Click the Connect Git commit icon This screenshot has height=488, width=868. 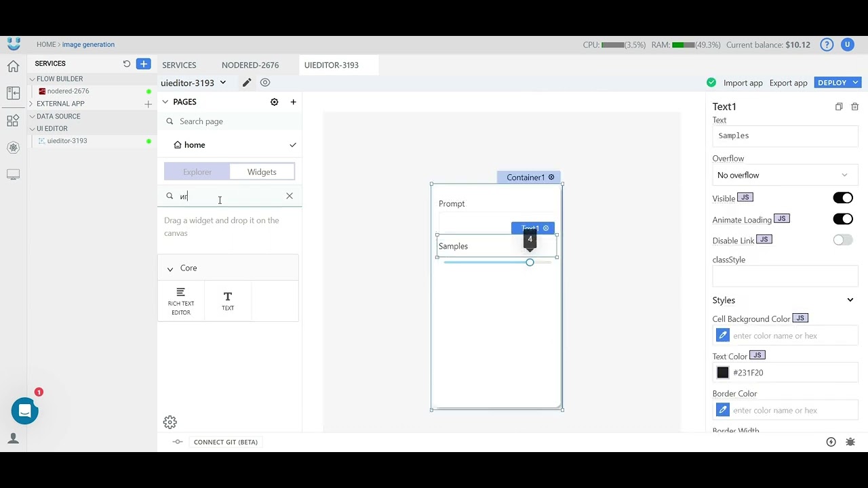[178, 442]
